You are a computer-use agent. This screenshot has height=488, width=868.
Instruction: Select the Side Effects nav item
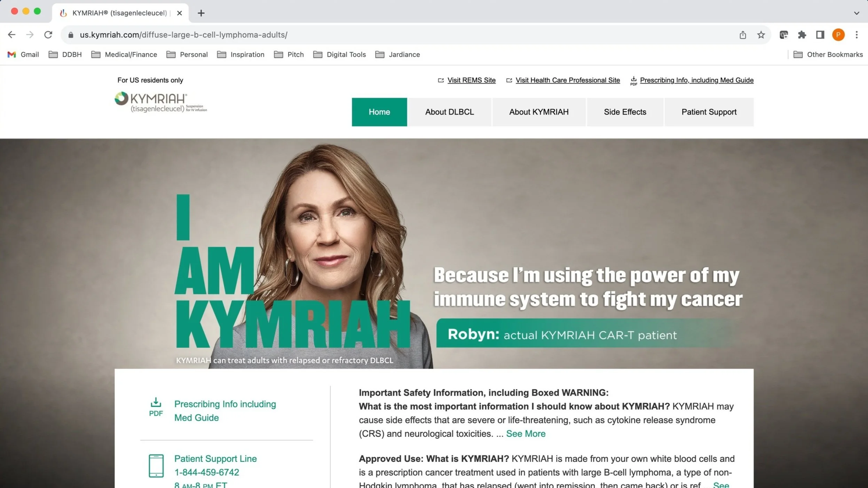[x=625, y=112]
